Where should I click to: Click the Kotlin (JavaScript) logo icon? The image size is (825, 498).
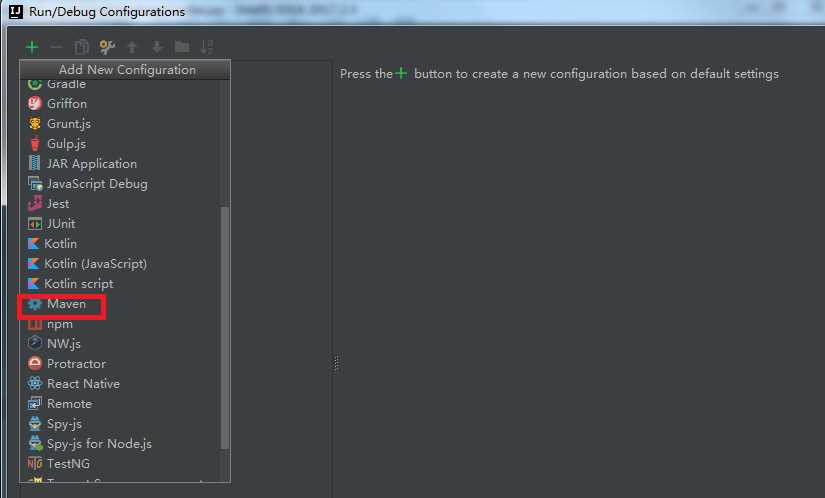click(x=33, y=263)
